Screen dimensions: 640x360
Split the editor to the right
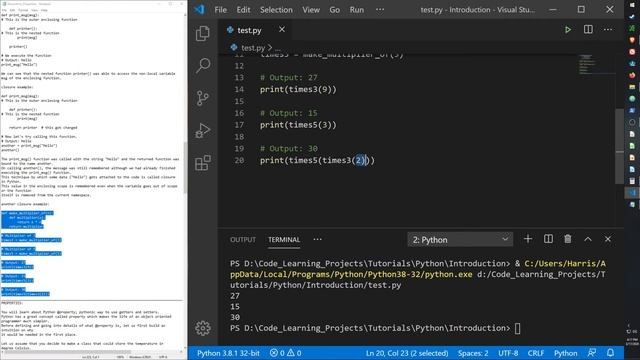click(588, 29)
